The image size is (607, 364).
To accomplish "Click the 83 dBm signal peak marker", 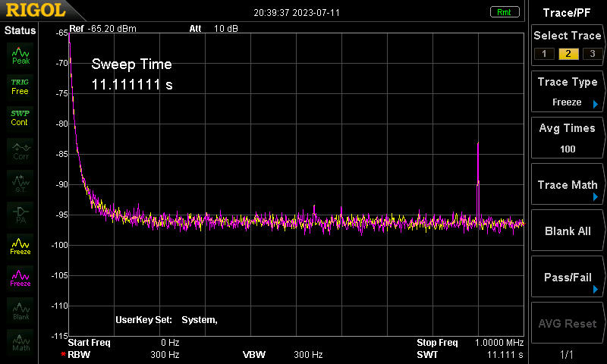I will 478,143.
